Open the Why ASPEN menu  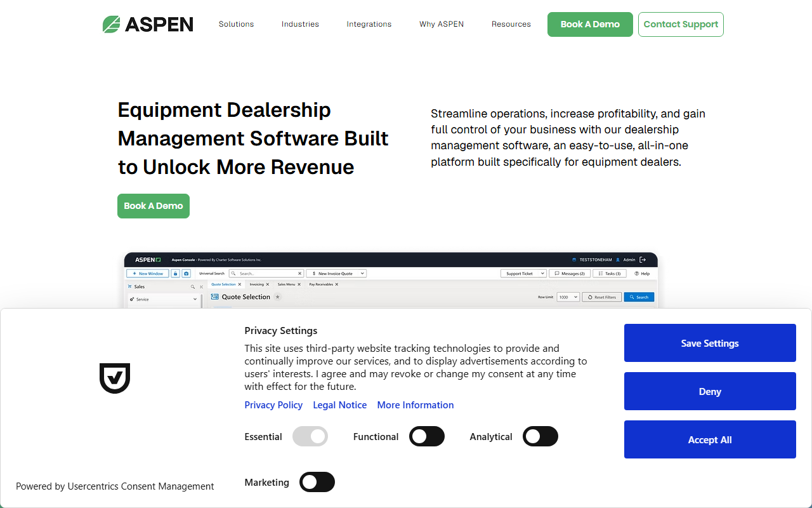tap(442, 24)
